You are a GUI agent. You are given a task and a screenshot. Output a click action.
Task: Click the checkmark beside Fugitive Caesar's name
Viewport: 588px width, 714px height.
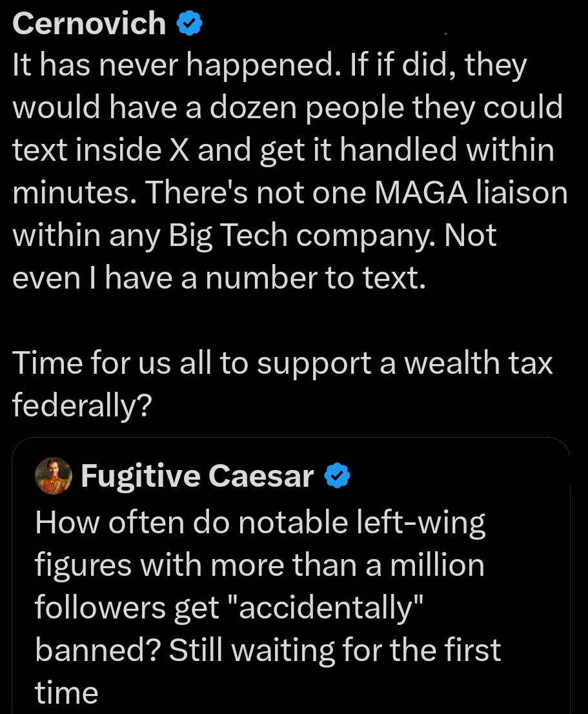(338, 476)
